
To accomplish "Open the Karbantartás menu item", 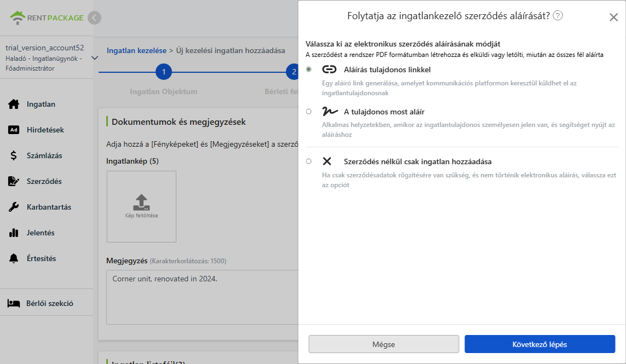I will coord(49,207).
